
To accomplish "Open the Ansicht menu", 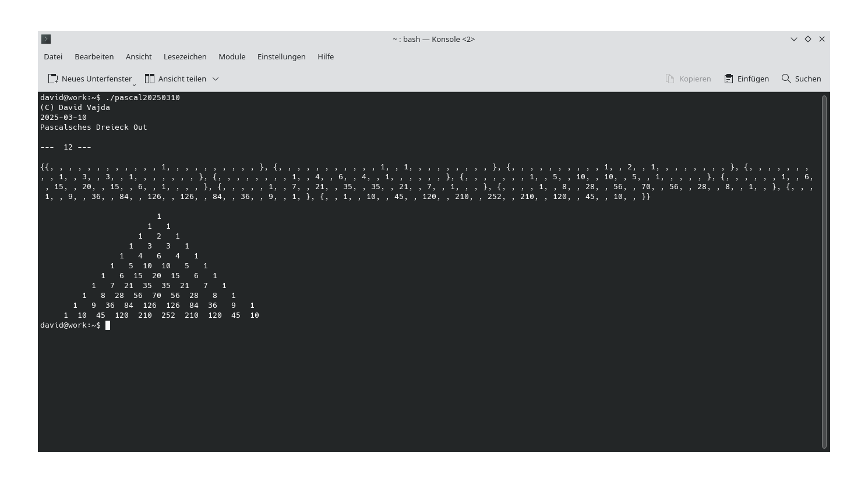I will coord(139,56).
